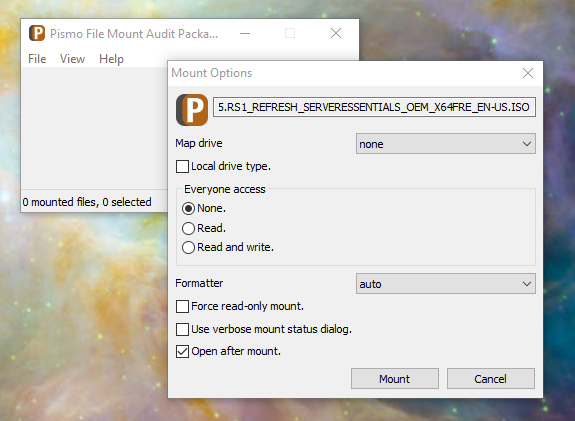This screenshot has height=421, width=575.
Task: Enable the Local drive type checkbox
Action: tap(182, 166)
